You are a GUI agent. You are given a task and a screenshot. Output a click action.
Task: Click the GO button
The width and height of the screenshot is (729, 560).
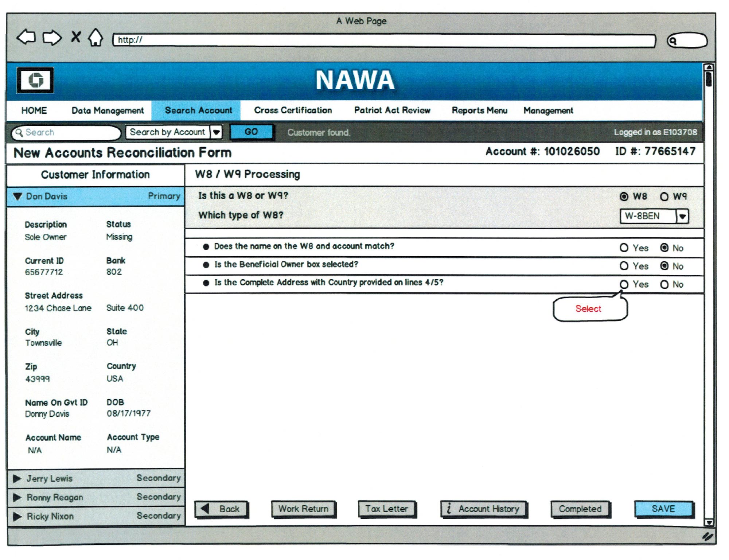[251, 132]
